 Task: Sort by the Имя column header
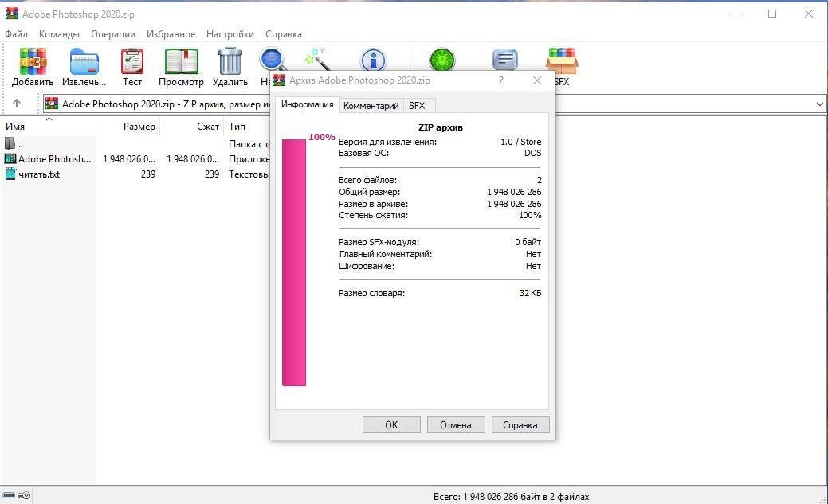[48, 127]
